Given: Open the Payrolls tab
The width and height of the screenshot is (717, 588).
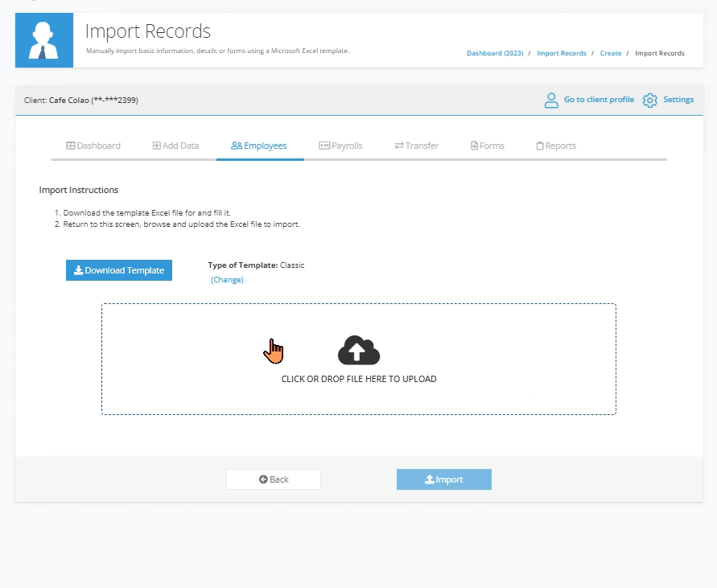Looking at the screenshot, I should (x=340, y=146).
